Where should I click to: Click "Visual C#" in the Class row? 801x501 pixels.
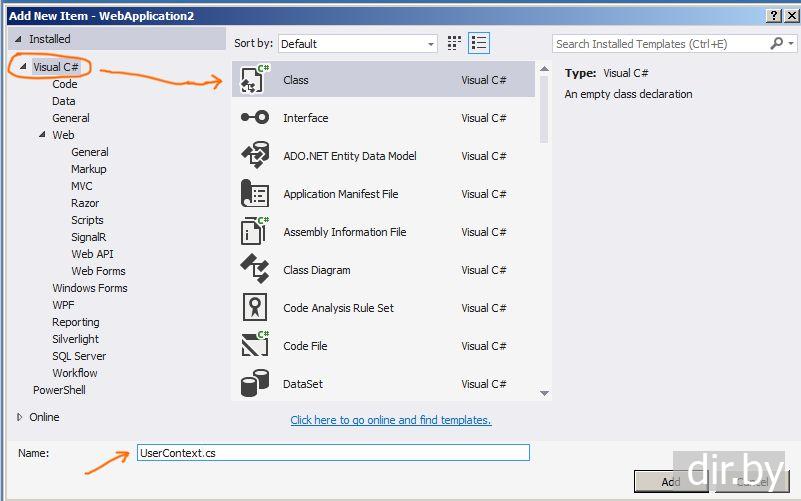tap(483, 80)
